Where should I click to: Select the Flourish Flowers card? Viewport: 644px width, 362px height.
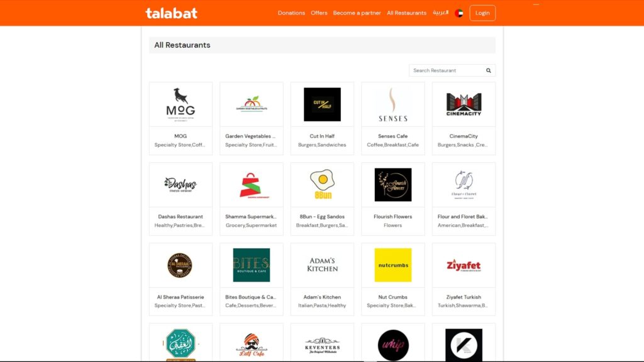click(x=393, y=199)
